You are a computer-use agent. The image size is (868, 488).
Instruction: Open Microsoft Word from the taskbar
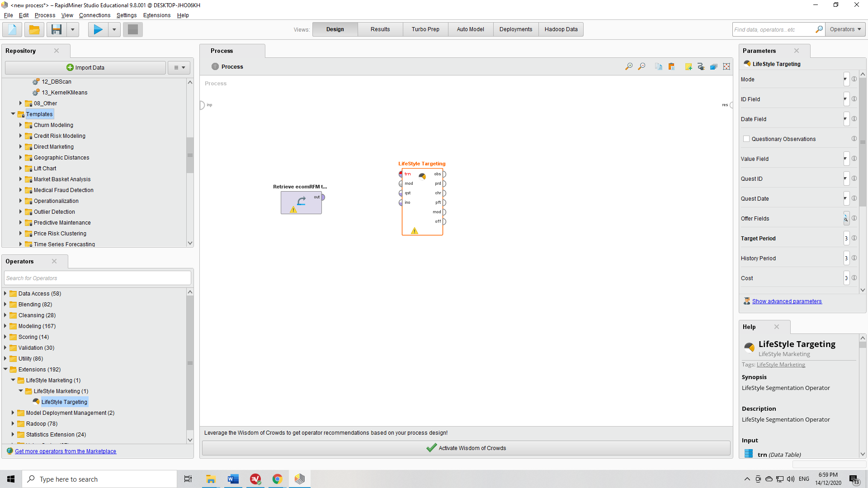point(233,479)
